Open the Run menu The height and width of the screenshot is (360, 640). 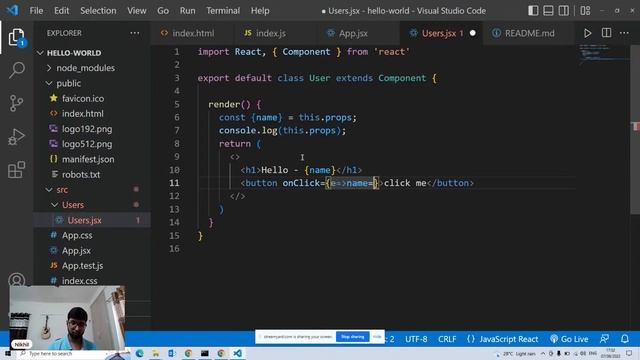(x=187, y=11)
